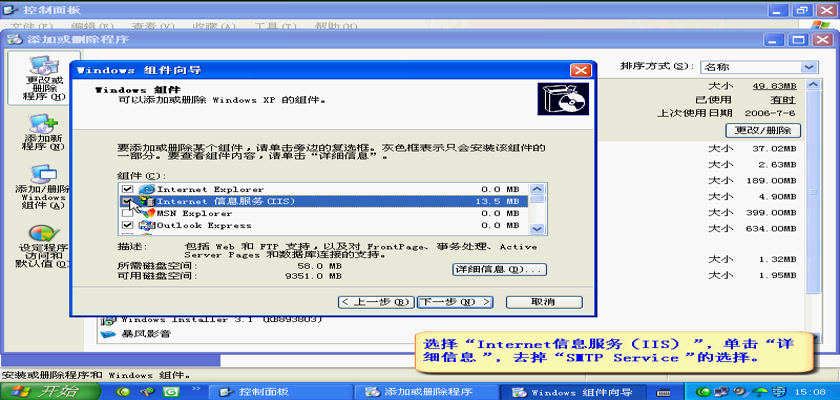Click program list scroll up arrow

point(813,85)
